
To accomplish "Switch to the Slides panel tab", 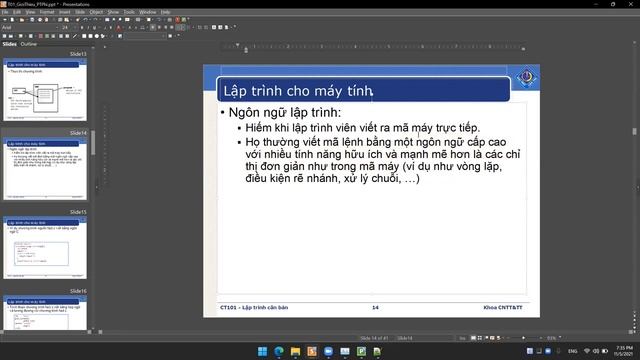I will point(9,44).
